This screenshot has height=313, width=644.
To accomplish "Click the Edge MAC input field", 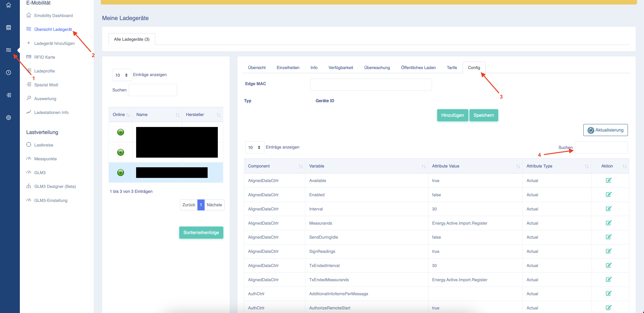I will [x=371, y=85].
